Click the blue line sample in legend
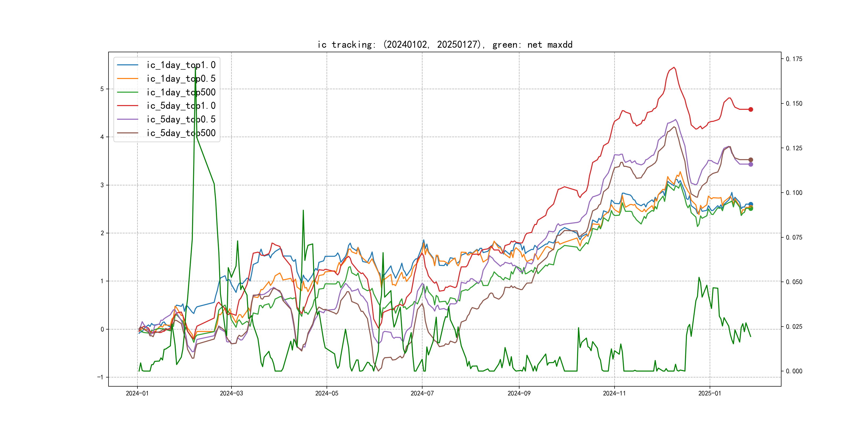 [x=127, y=65]
